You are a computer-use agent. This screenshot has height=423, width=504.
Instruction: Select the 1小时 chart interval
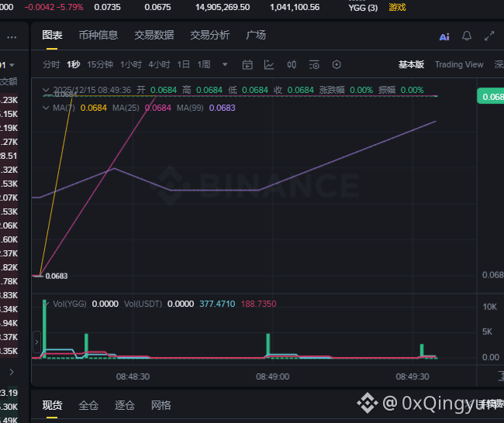[131, 64]
